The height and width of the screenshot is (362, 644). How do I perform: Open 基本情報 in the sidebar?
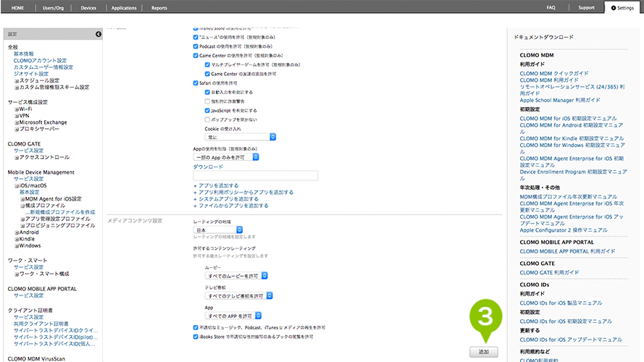pyautogui.click(x=24, y=54)
